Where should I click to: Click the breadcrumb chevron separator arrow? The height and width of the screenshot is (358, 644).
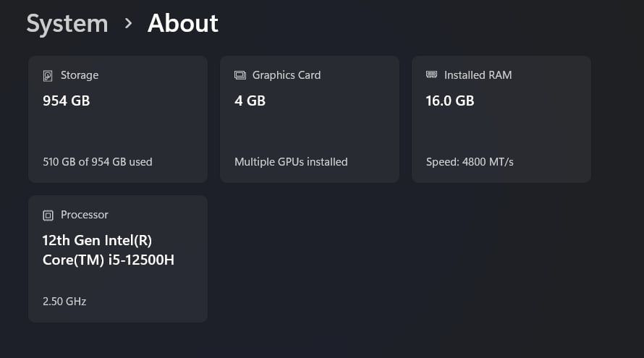coord(129,24)
